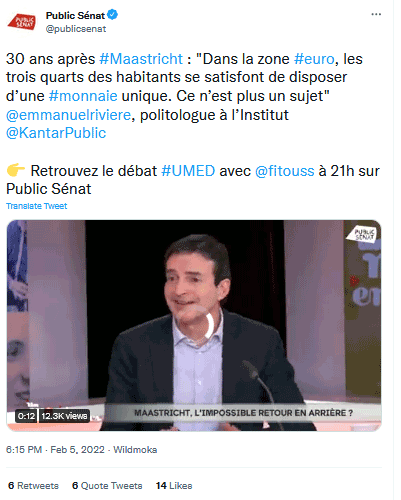Screen dimensions: 401x500
Task: Visit the @emmanuelriviere profile mention
Action: [x=68, y=115]
